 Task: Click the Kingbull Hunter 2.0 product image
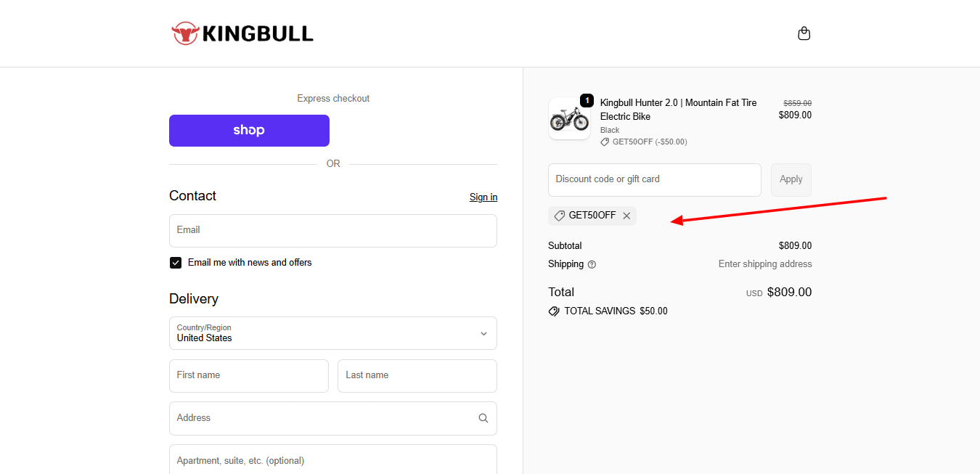point(570,118)
